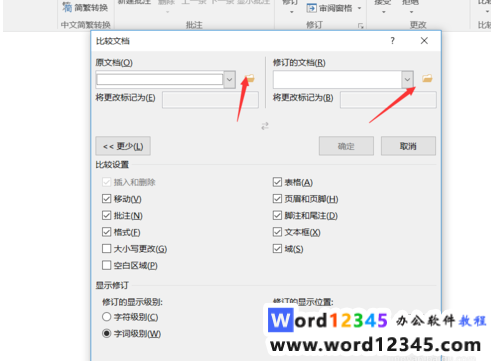491x361 pixels.
Task: Toggle the 批注(N) checkbox
Action: pyautogui.click(x=106, y=216)
